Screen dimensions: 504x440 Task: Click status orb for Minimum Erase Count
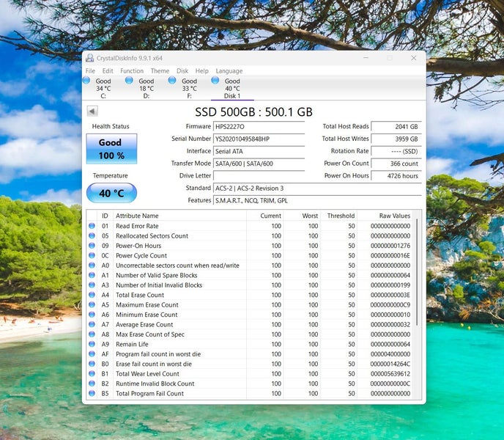92,315
